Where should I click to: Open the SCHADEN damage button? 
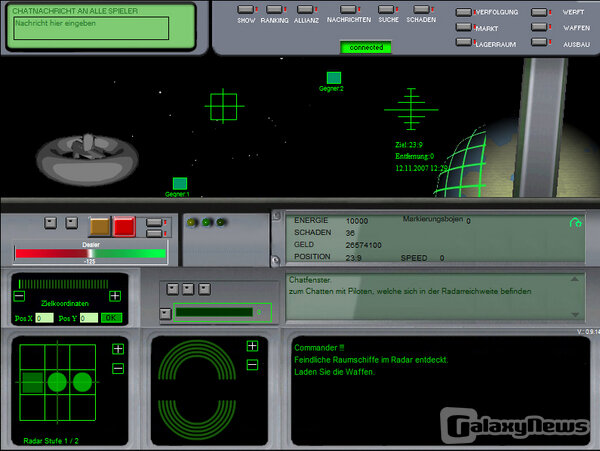coord(421,9)
